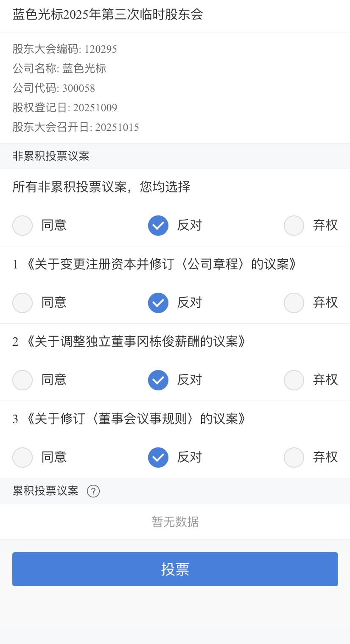Select 反对 for all non-cumulative proposals
The height and width of the screenshot is (644, 350).
click(158, 225)
